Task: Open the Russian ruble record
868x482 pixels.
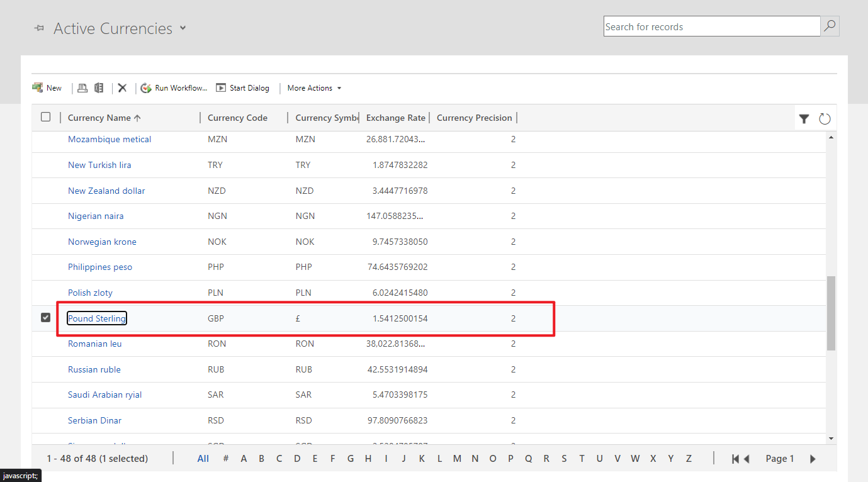Action: (x=94, y=369)
